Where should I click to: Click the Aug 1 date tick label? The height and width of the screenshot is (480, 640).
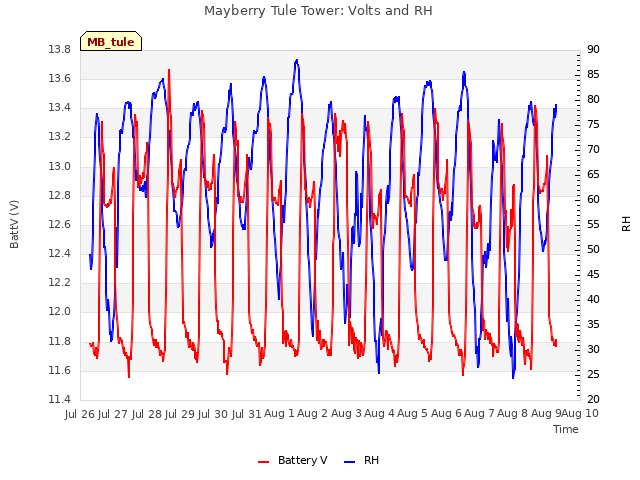click(x=279, y=413)
